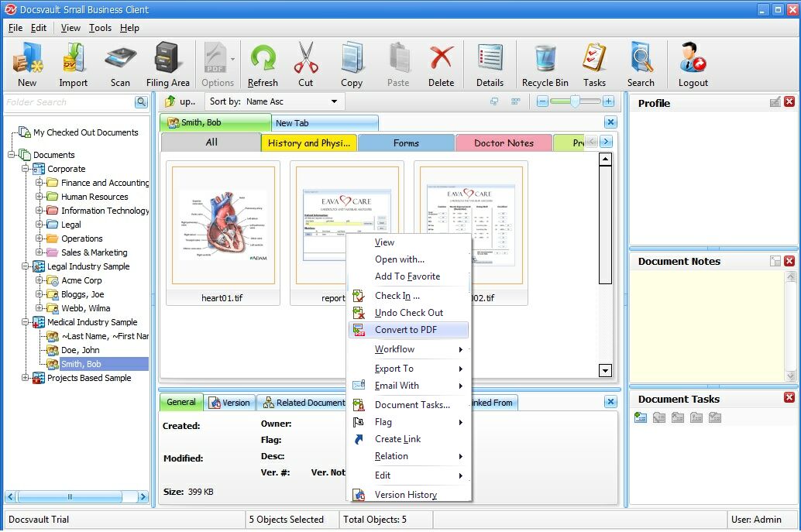This screenshot has height=532, width=801.
Task: Open the Recycle Bin
Action: (545, 62)
